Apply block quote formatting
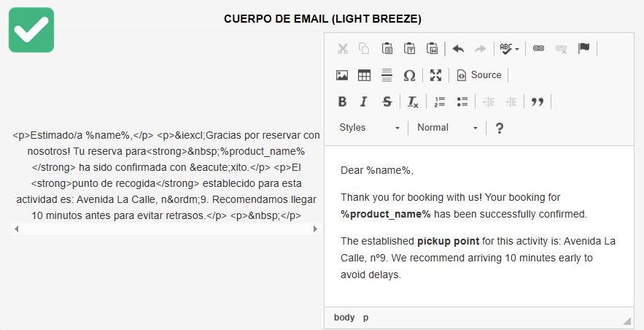The width and height of the screenshot is (644, 330). [538, 101]
